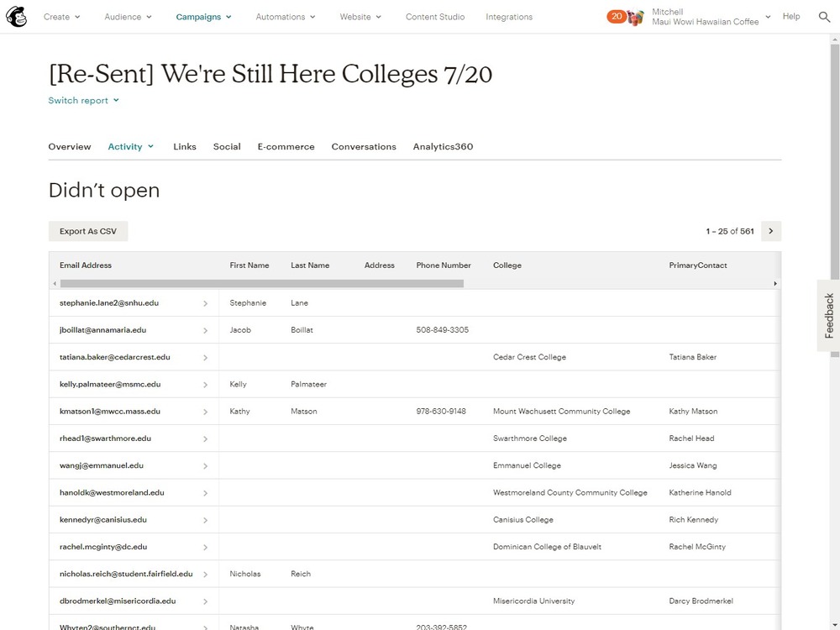Open email stephanie.lane2@snhu.edu
The image size is (840, 630).
tap(108, 302)
